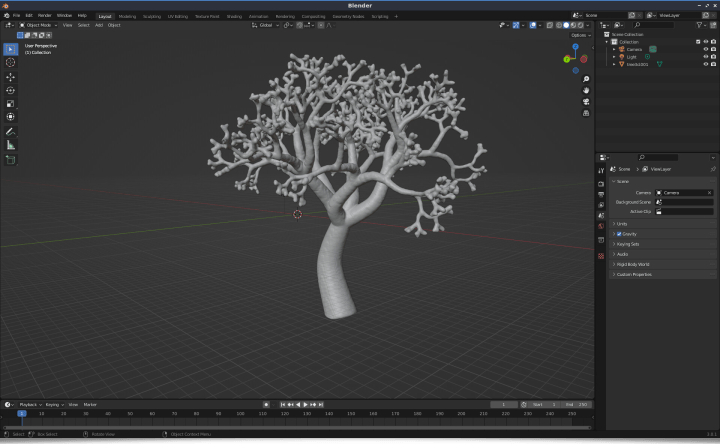Toggle auto keying record button

(266, 405)
